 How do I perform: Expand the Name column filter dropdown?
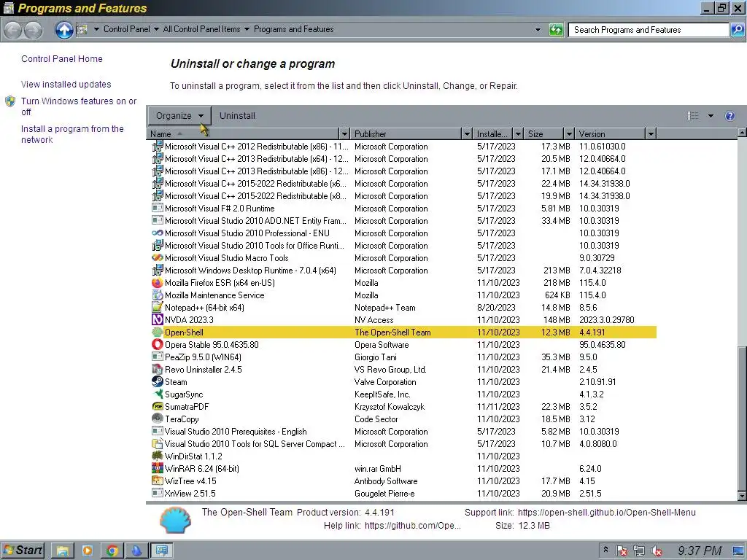(x=344, y=134)
